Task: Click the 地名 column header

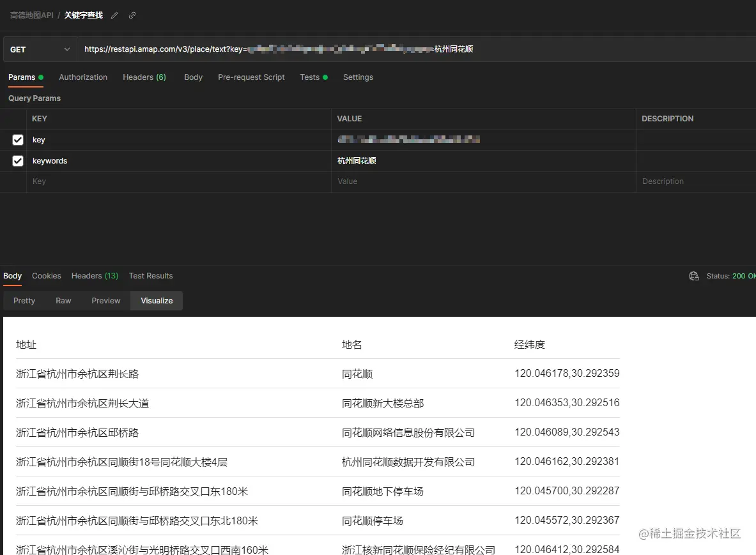Action: tap(351, 344)
